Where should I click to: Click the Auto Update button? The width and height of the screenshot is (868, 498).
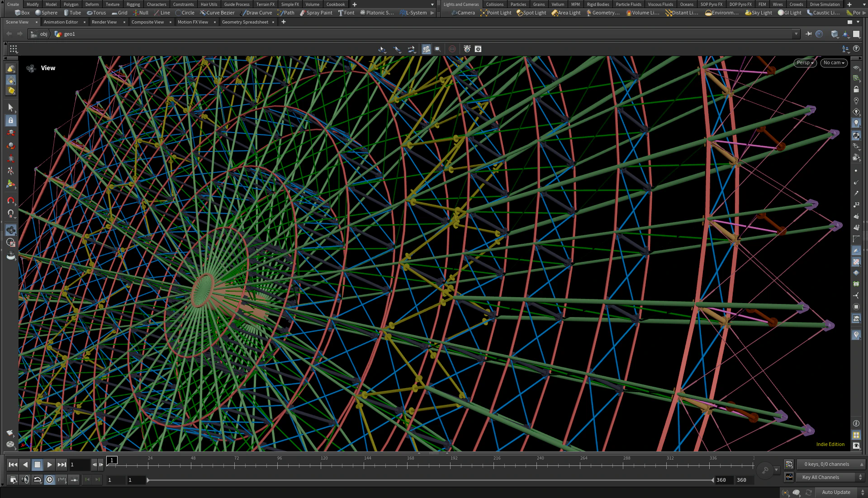click(x=836, y=492)
